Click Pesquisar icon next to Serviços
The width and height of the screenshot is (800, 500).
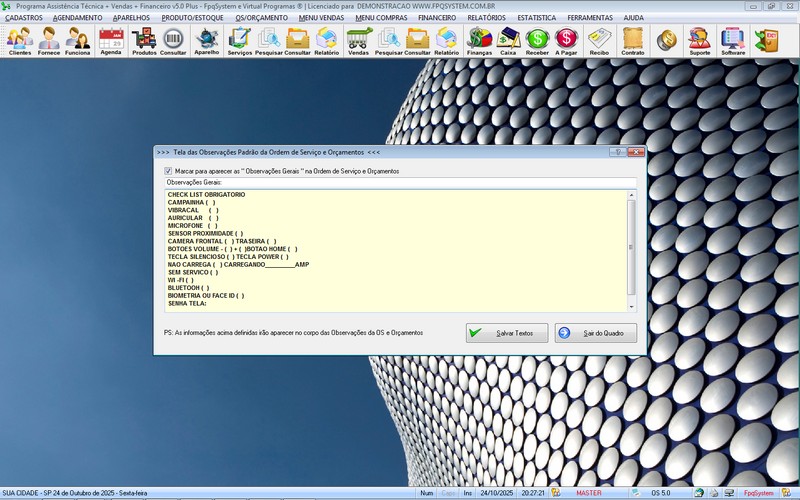click(x=268, y=41)
